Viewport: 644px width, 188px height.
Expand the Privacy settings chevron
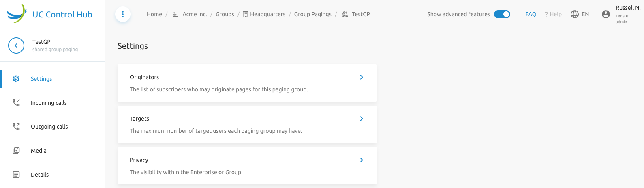tap(362, 160)
